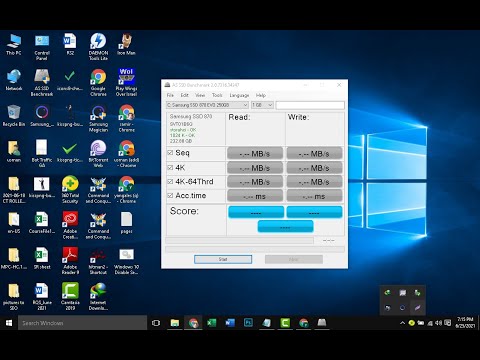This screenshot has width=480, height=360.
Task: Uncheck the Acc.time test checkbox
Action: 170,196
